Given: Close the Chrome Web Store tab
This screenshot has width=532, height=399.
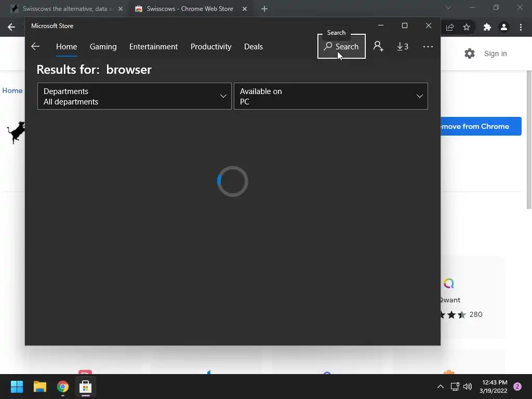Looking at the screenshot, I should point(245,9).
